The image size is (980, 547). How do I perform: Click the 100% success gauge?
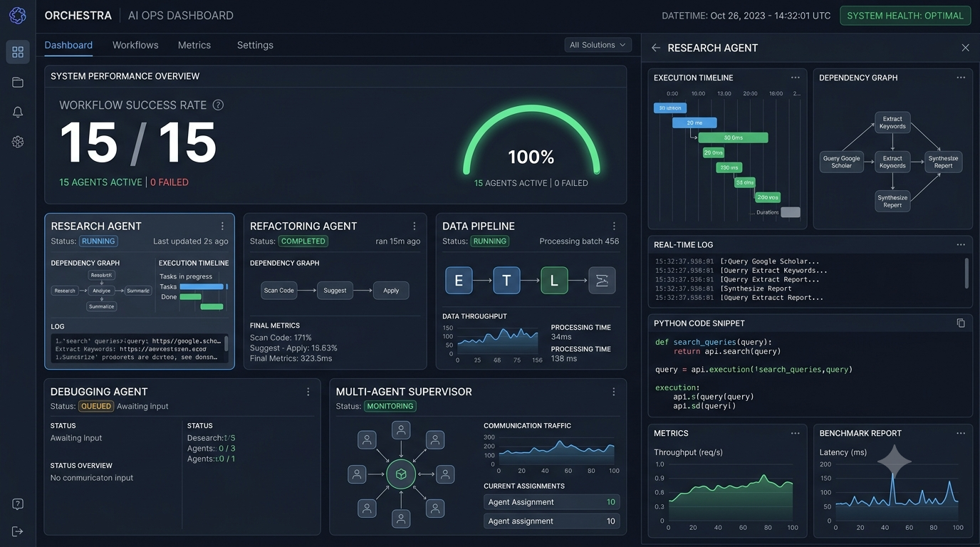[x=531, y=139]
